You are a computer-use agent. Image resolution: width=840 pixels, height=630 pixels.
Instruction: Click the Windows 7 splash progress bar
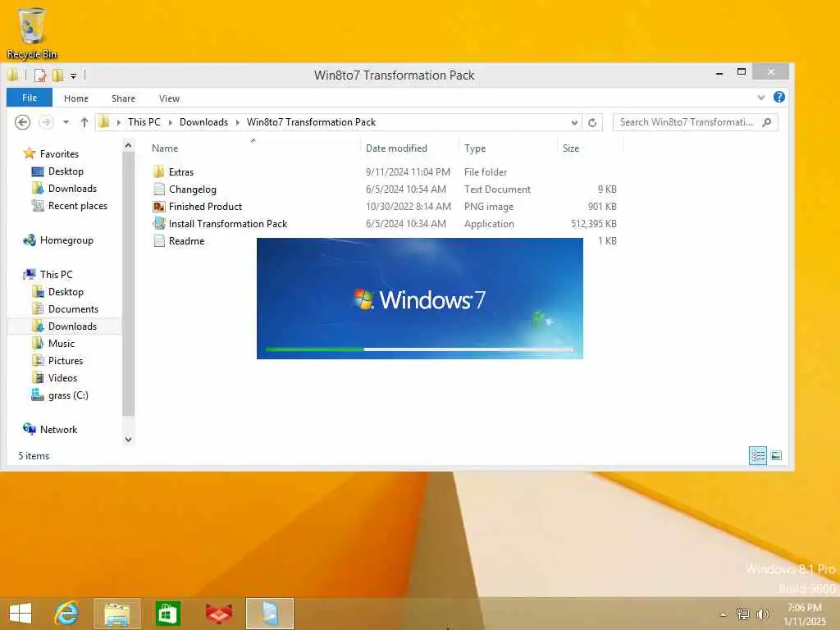[419, 349]
